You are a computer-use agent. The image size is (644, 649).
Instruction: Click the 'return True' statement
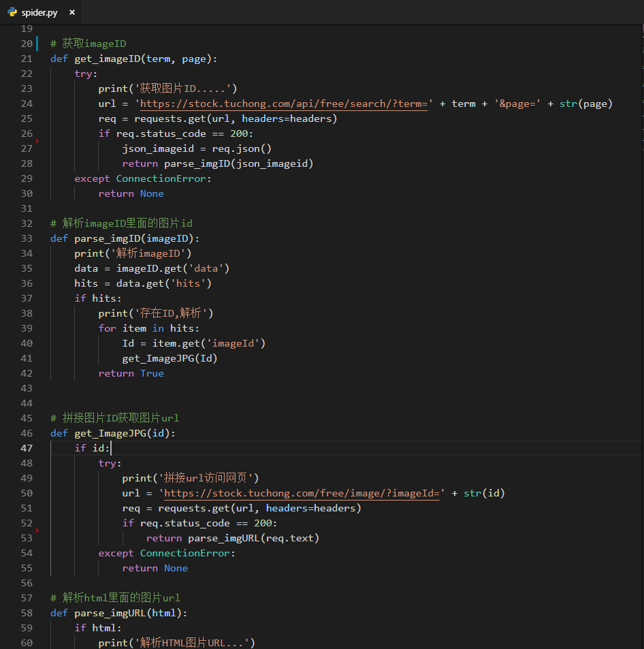coord(131,373)
